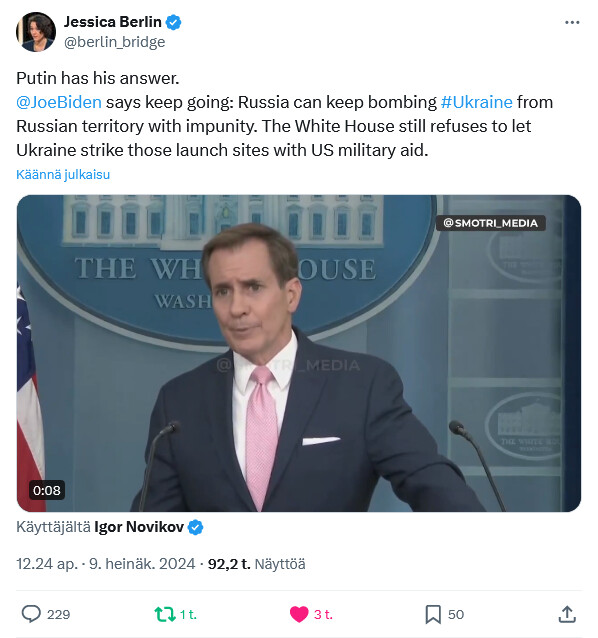Open the @berlin_bridge handle link
The image size is (598, 638).
point(115,42)
